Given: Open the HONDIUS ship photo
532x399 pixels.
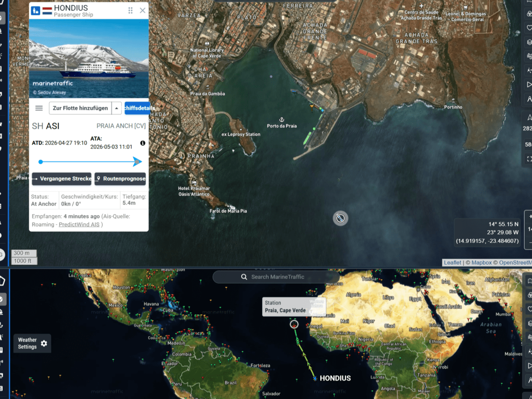Looking at the screenshot, I should point(89,58).
